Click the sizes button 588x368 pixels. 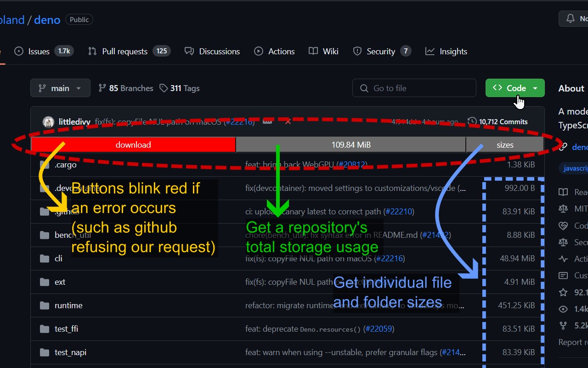click(505, 144)
